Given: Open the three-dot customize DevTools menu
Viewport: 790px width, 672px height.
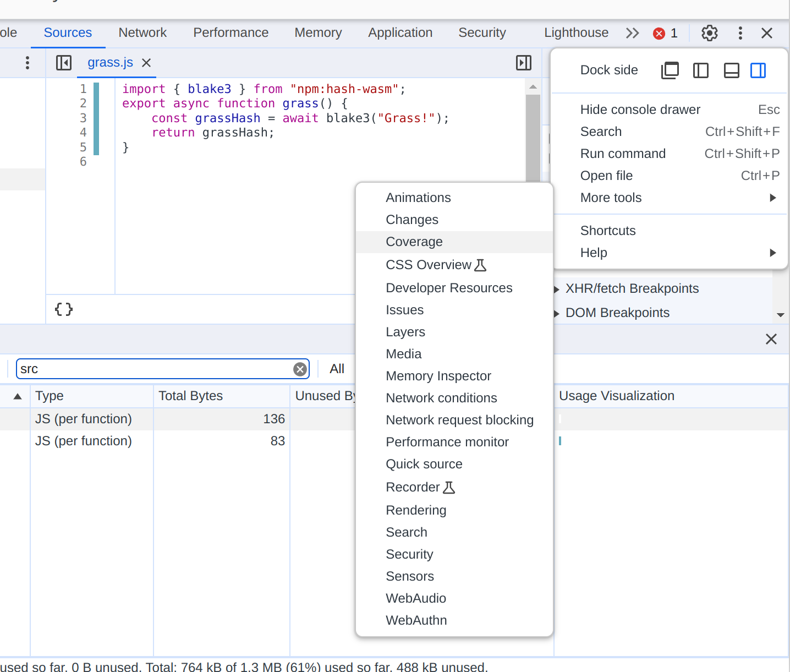Looking at the screenshot, I should click(740, 33).
